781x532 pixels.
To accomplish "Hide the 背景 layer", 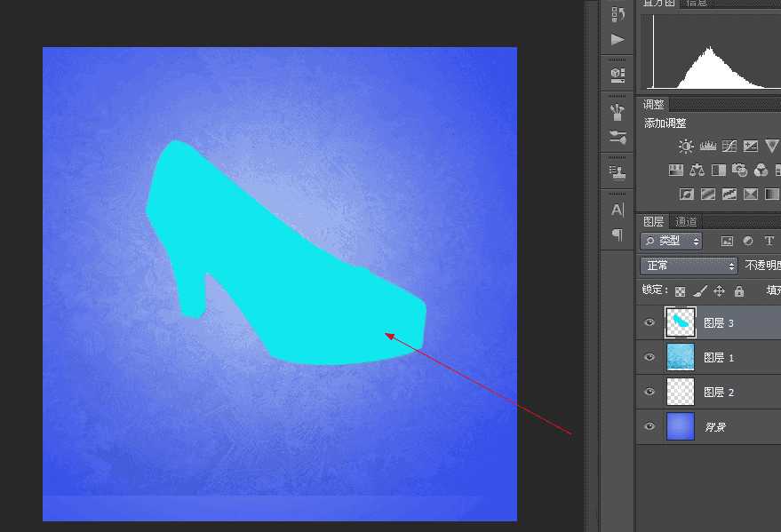I will pos(650,426).
